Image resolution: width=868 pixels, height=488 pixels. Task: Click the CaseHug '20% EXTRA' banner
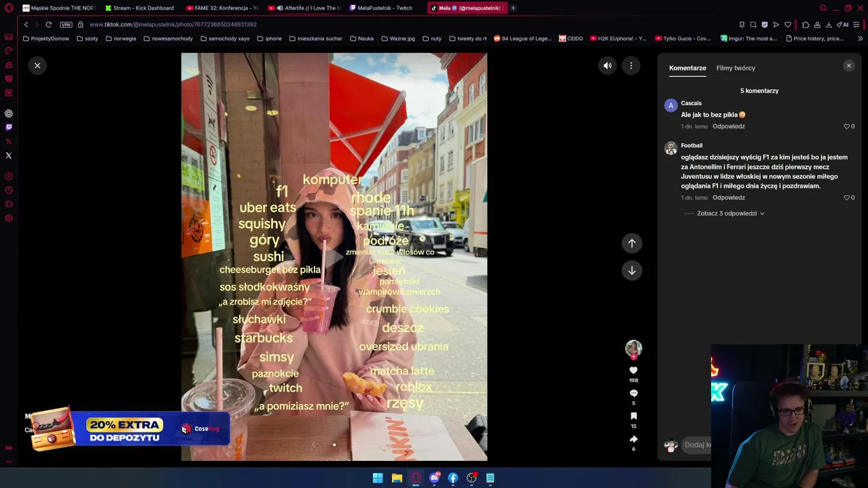(129, 429)
